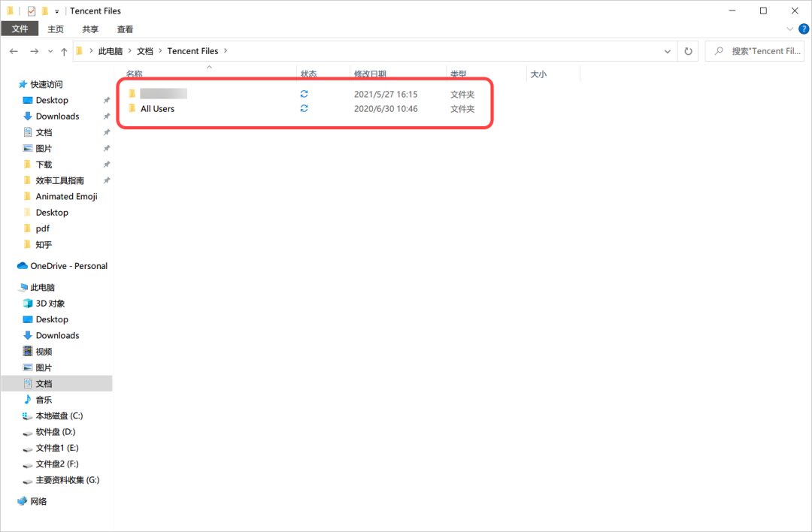
Task: Open 主要资料收集 (G:) drive
Action: pos(68,480)
